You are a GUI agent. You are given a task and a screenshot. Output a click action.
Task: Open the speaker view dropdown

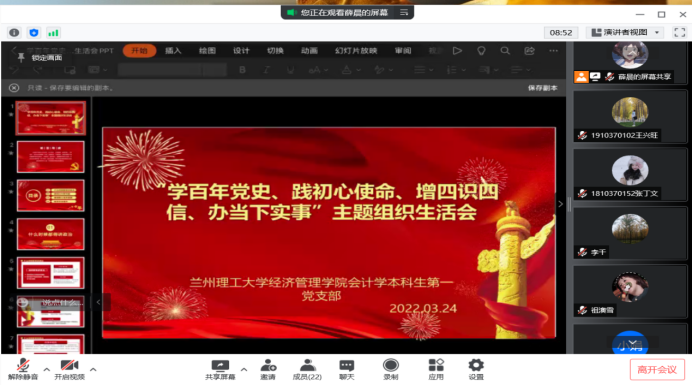tap(625, 32)
